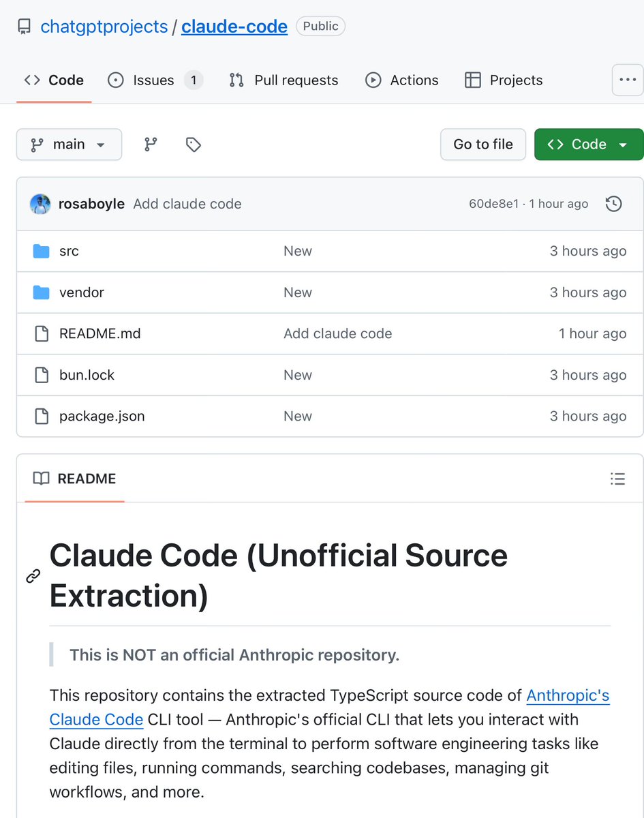Open the chatgptprojects owner link
The height and width of the screenshot is (818, 644).
[104, 27]
